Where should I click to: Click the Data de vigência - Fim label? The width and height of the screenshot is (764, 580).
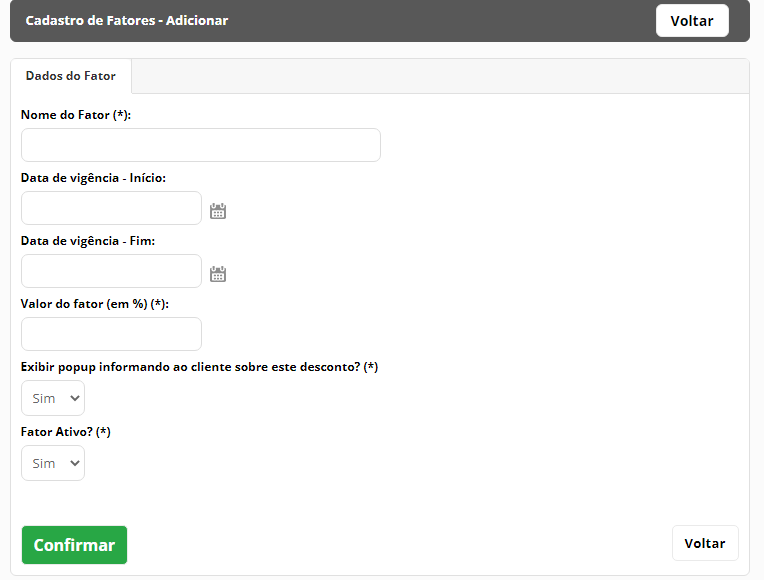88,241
